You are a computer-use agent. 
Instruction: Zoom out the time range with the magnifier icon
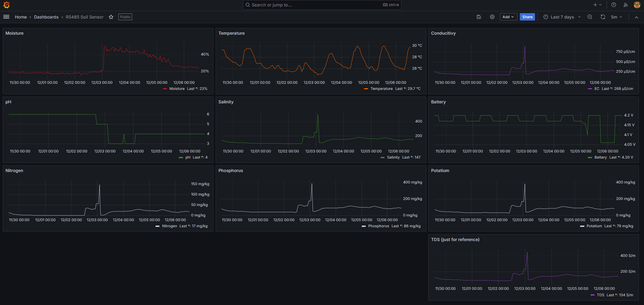click(589, 17)
